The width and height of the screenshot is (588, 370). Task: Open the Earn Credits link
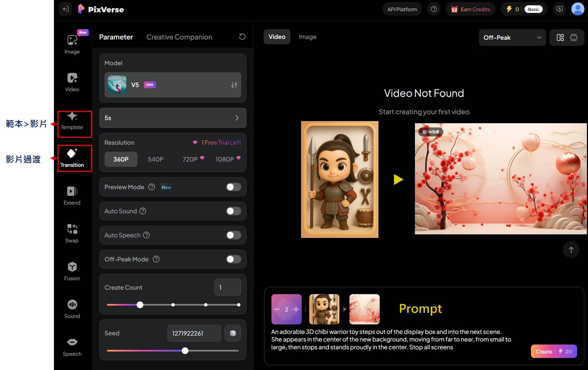(x=471, y=9)
